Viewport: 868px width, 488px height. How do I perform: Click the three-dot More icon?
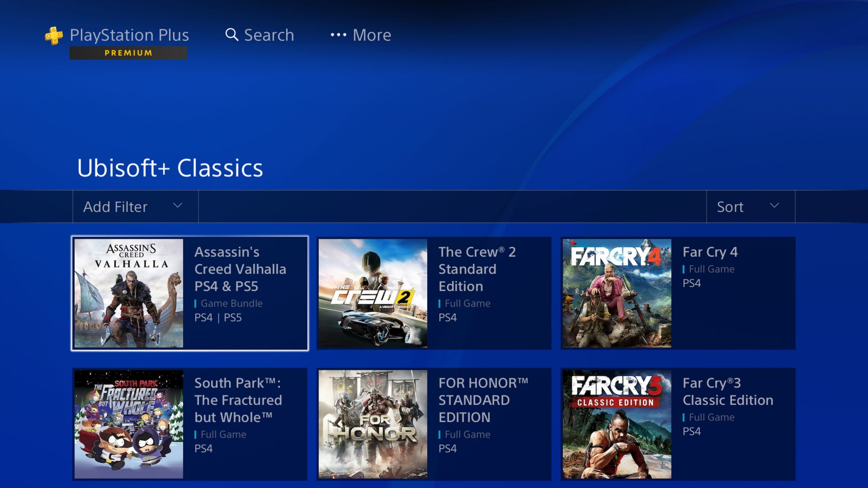338,35
